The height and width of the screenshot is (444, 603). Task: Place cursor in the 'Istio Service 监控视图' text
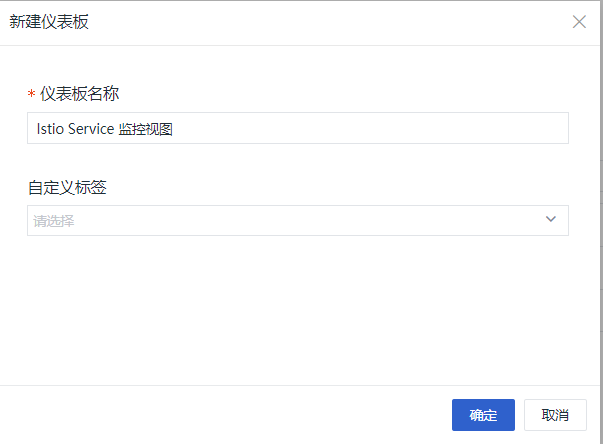coord(105,129)
